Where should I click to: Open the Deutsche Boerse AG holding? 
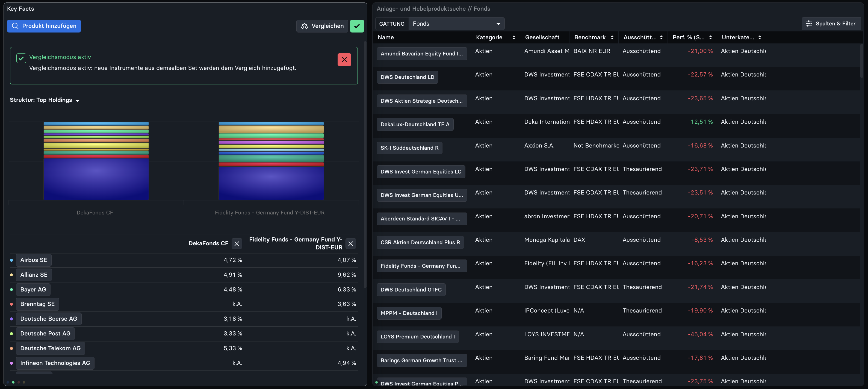pos(49,319)
